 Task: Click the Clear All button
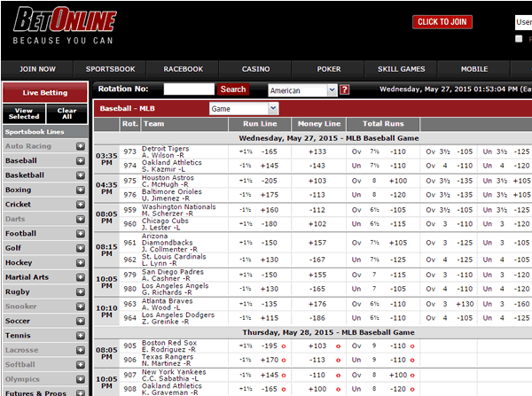pyautogui.click(x=66, y=113)
